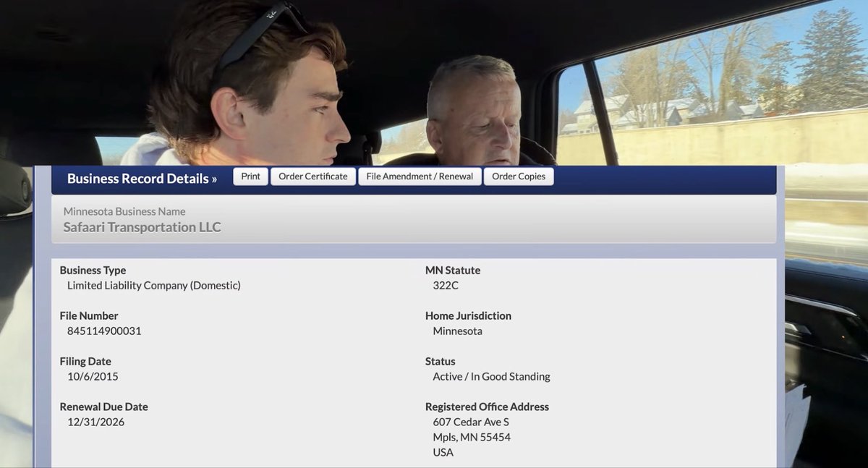Screen dimensions: 868x468
Task: Click the File Number label
Action: click(x=89, y=315)
